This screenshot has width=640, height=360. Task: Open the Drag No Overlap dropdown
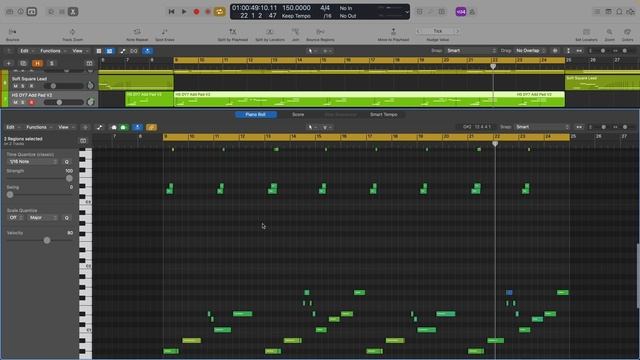click(531, 51)
